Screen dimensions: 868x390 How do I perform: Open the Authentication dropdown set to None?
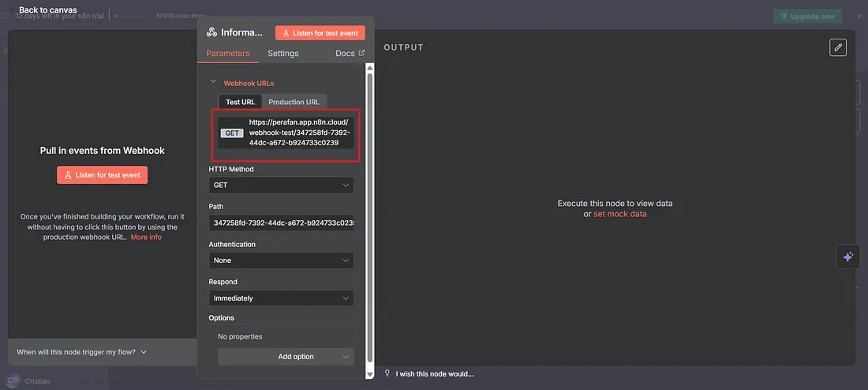tap(281, 261)
